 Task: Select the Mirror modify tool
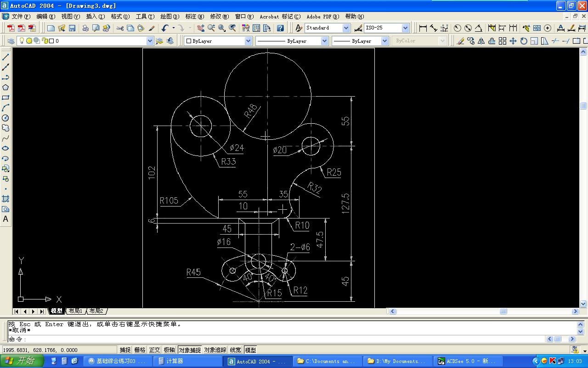click(481, 41)
